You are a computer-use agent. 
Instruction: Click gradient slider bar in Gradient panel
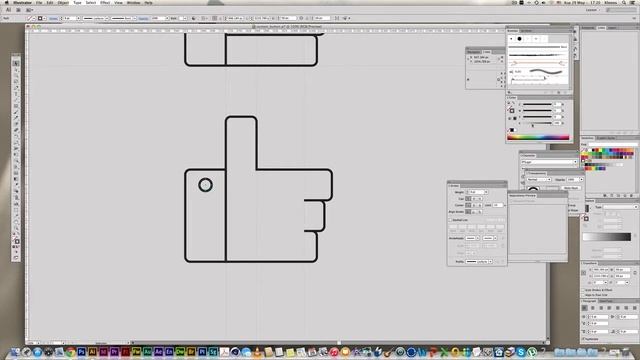click(x=607, y=237)
